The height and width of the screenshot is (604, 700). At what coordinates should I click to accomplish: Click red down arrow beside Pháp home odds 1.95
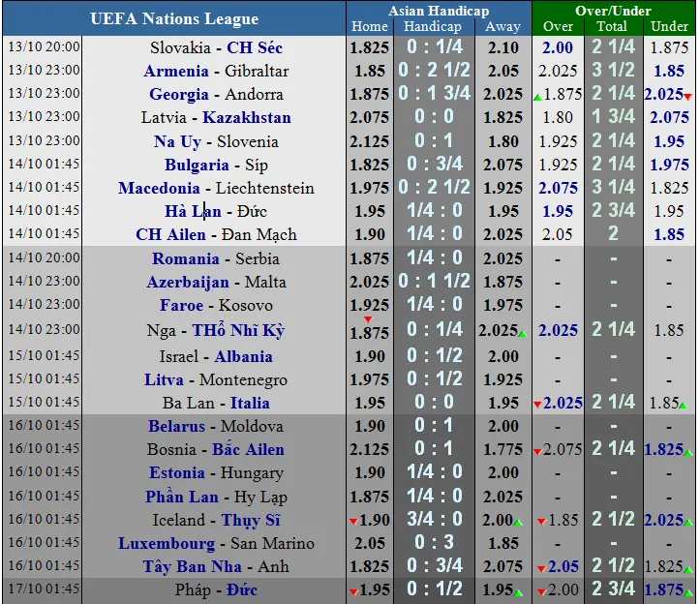point(354,592)
